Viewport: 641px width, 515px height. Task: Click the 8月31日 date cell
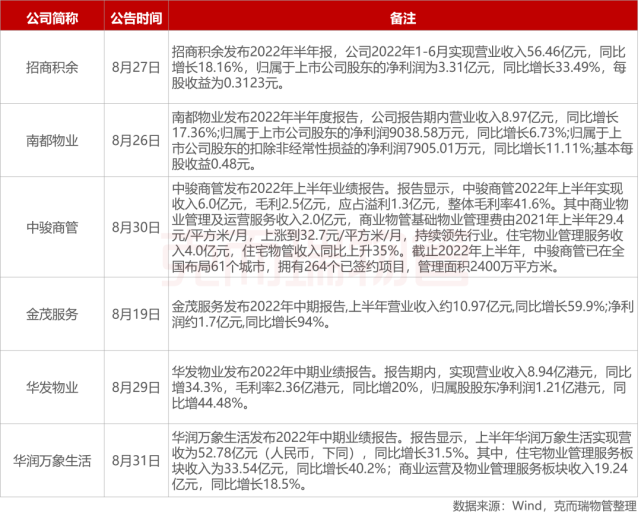click(x=136, y=461)
